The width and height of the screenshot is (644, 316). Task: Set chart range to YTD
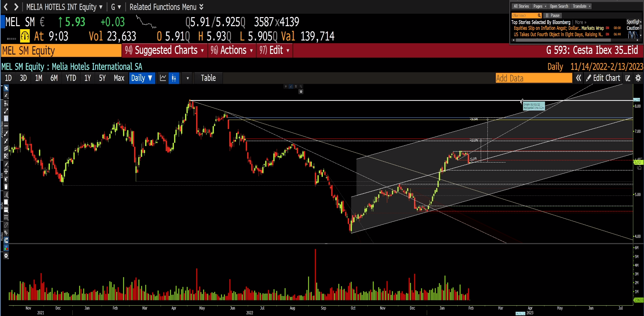(71, 78)
